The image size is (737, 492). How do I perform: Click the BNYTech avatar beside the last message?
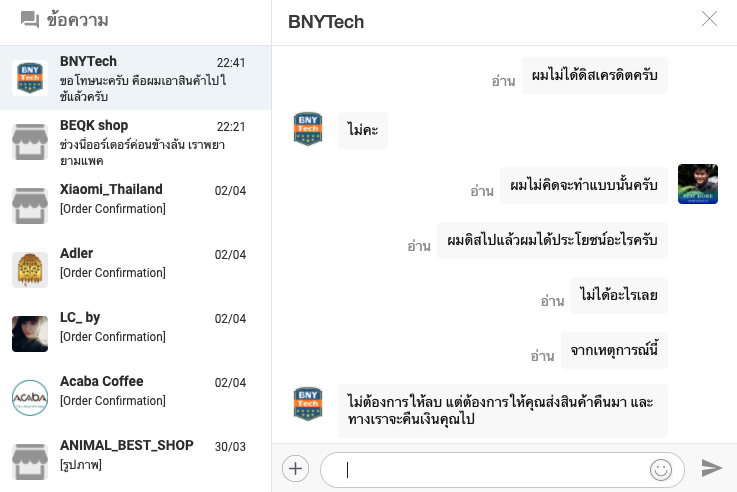307,403
